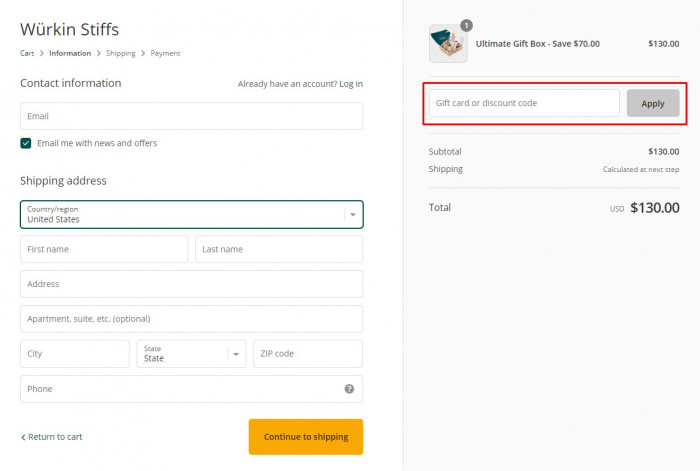The height and width of the screenshot is (471, 700).
Task: Click the Contact information heading
Action: pyautogui.click(x=71, y=83)
